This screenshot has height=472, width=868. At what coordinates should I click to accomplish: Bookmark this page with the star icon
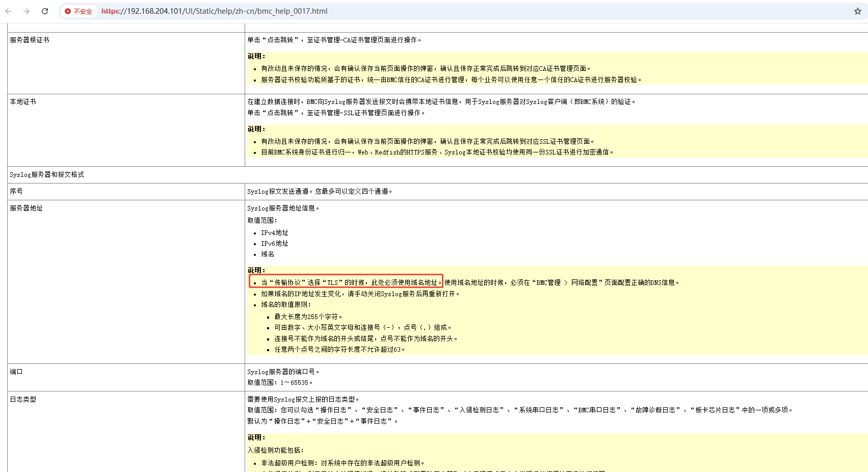click(858, 11)
